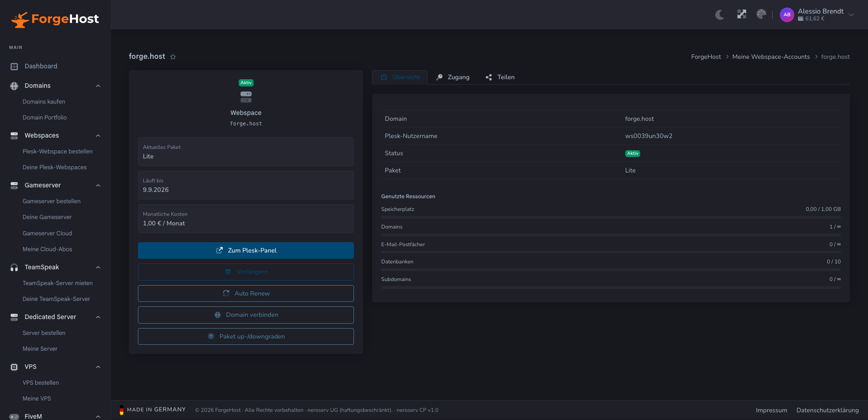Image resolution: width=868 pixels, height=420 pixels.
Task: Go to Deine Gameserver
Action: [47, 217]
